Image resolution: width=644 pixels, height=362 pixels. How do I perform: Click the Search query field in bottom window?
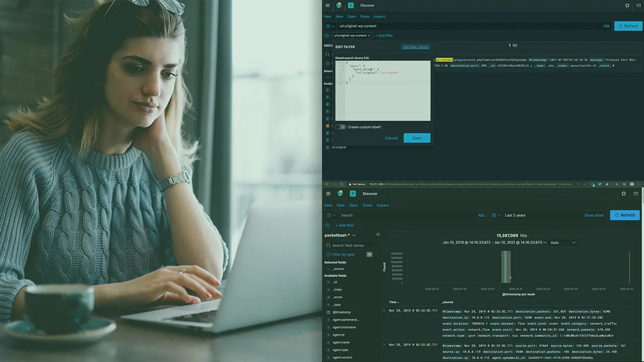pyautogui.click(x=407, y=215)
